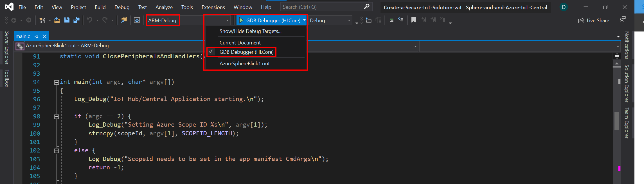Screen dimensions: 644x184
Task: Click the editor split handle icon
Action: (x=617, y=56)
